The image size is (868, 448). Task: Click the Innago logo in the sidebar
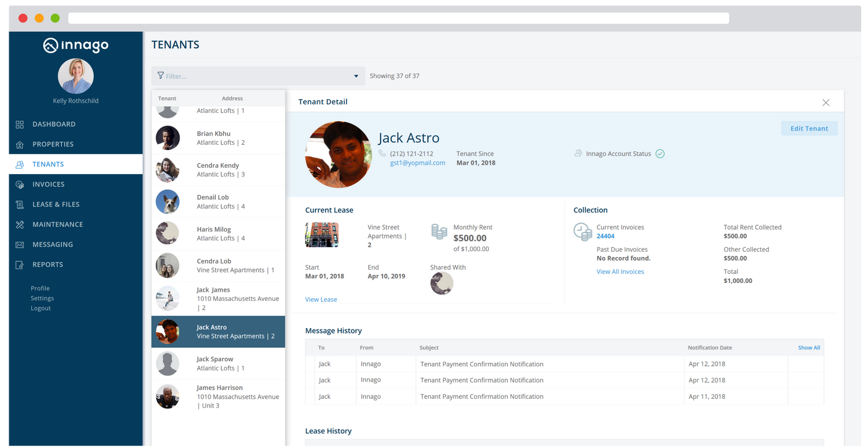click(75, 45)
